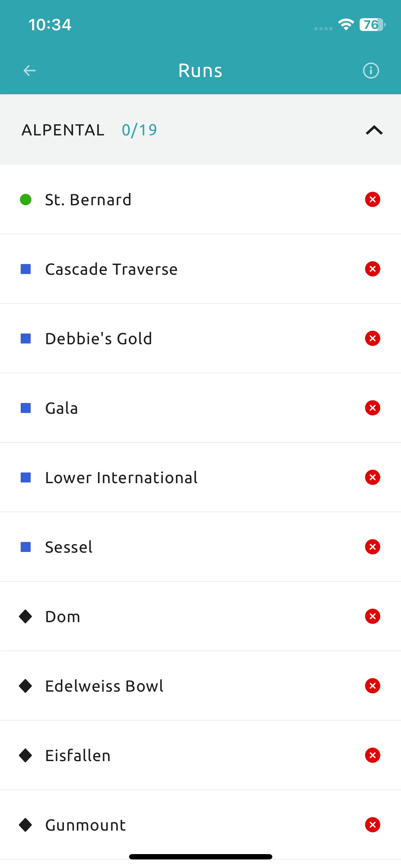Tap the red closed icon for Cascade Traverse
The height and width of the screenshot is (868, 401).
coord(372,269)
